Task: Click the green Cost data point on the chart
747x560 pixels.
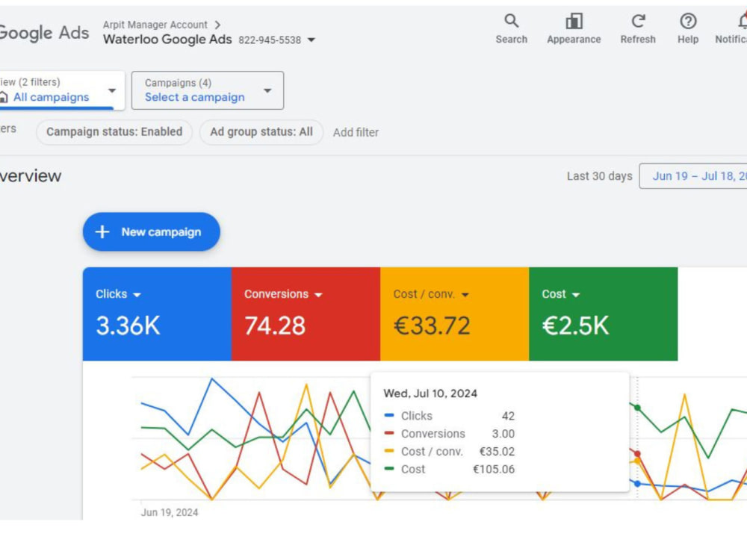Action: [x=637, y=408]
